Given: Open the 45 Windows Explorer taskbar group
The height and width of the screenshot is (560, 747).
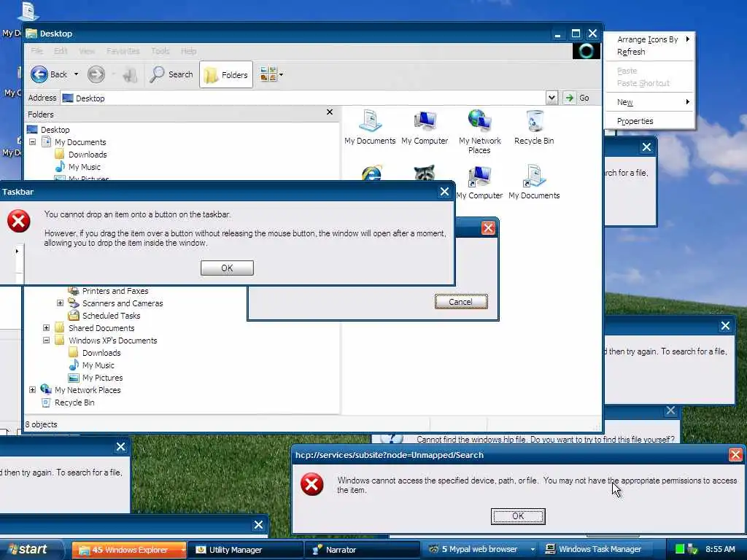Looking at the screenshot, I should pyautogui.click(x=128, y=550).
